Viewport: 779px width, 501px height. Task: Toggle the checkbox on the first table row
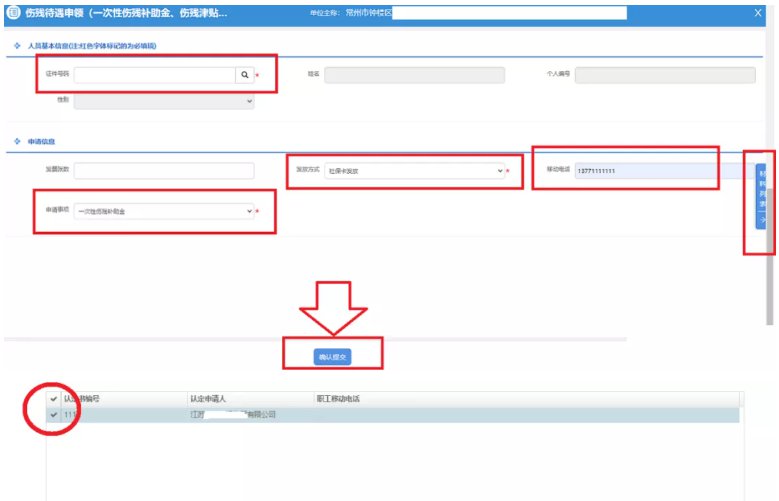pos(54,414)
